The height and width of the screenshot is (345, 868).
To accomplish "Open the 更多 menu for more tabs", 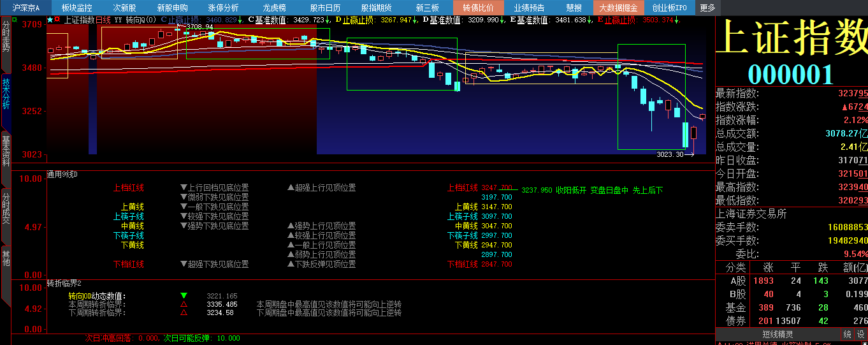I will coord(707,8).
